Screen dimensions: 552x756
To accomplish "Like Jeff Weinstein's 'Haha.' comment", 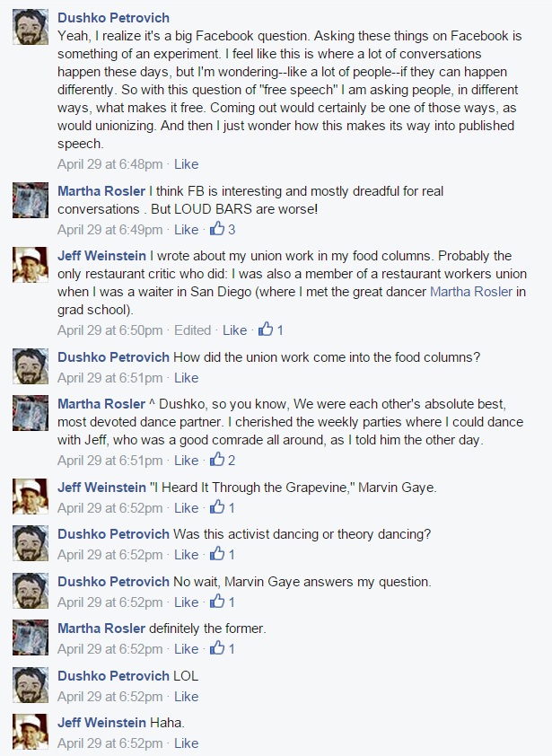I will pyautogui.click(x=186, y=743).
